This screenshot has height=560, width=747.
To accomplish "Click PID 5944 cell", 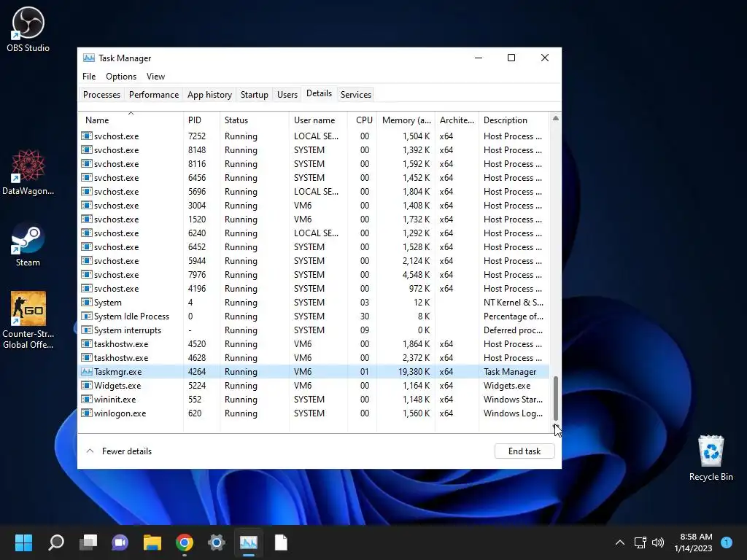I will pyautogui.click(x=197, y=261).
